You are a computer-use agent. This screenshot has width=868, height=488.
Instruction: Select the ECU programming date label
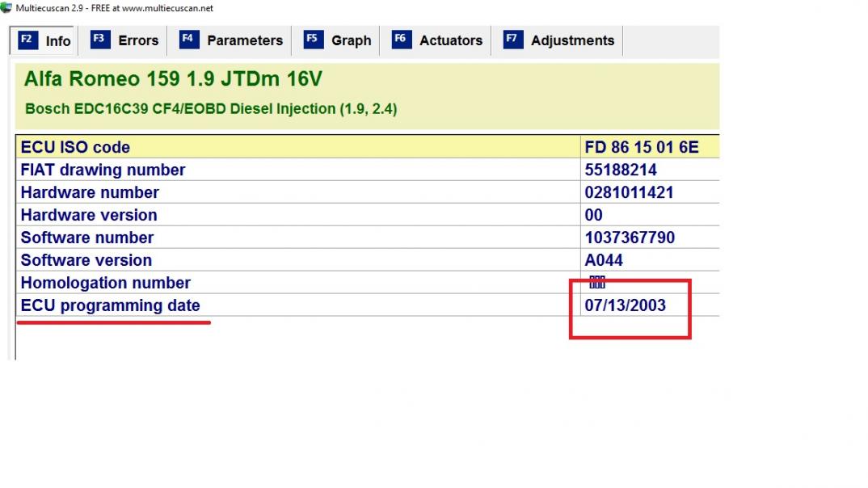point(110,305)
